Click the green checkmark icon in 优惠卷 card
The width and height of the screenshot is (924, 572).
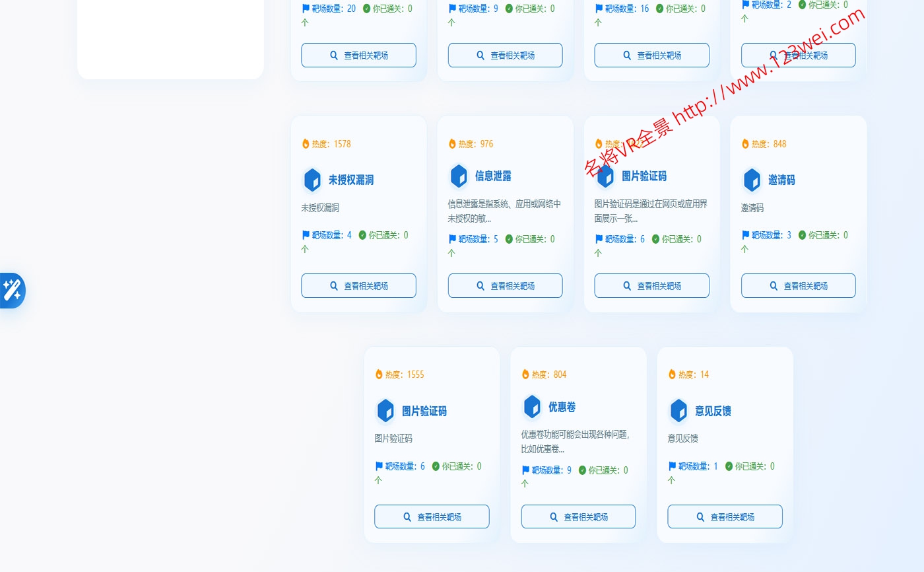(x=582, y=470)
